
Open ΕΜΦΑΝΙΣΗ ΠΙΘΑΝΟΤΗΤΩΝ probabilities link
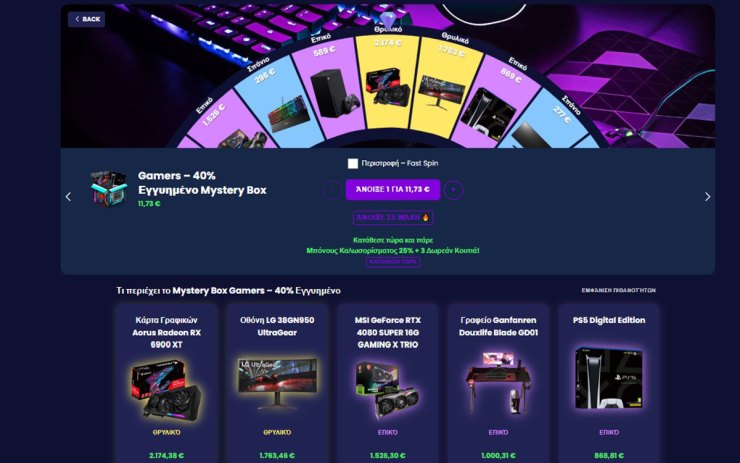[618, 290]
